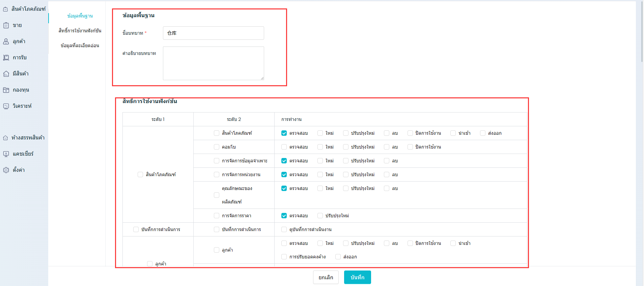Click the สินค้าโภคภัณฑ์ shopping bag sidebar icon
Image resolution: width=644 pixels, height=286 pixels.
click(x=5, y=9)
